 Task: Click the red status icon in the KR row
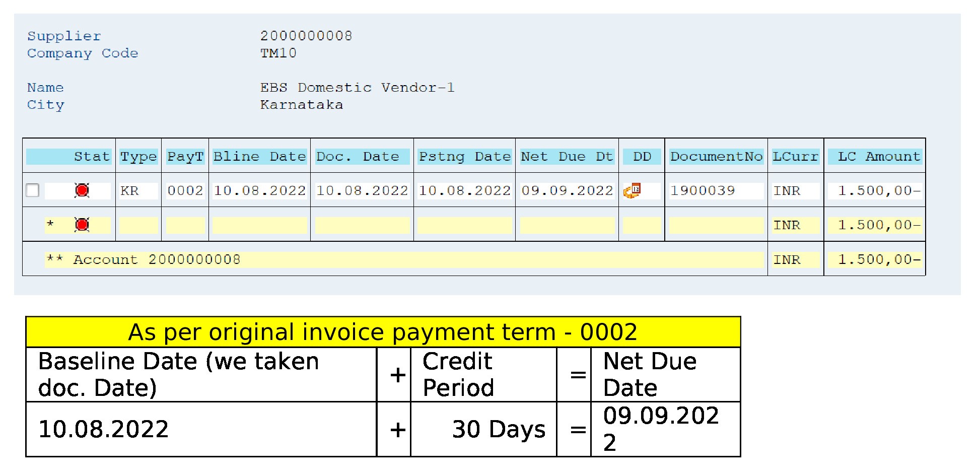82,190
